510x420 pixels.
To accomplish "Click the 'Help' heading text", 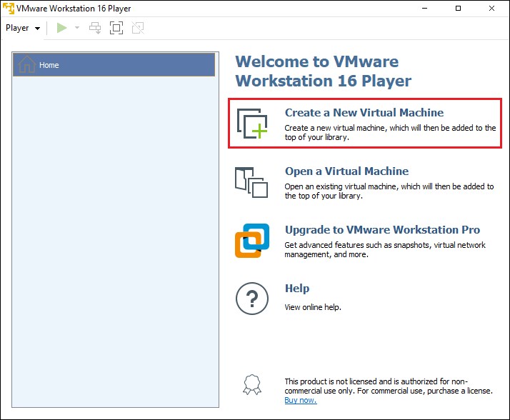I will tap(297, 289).
